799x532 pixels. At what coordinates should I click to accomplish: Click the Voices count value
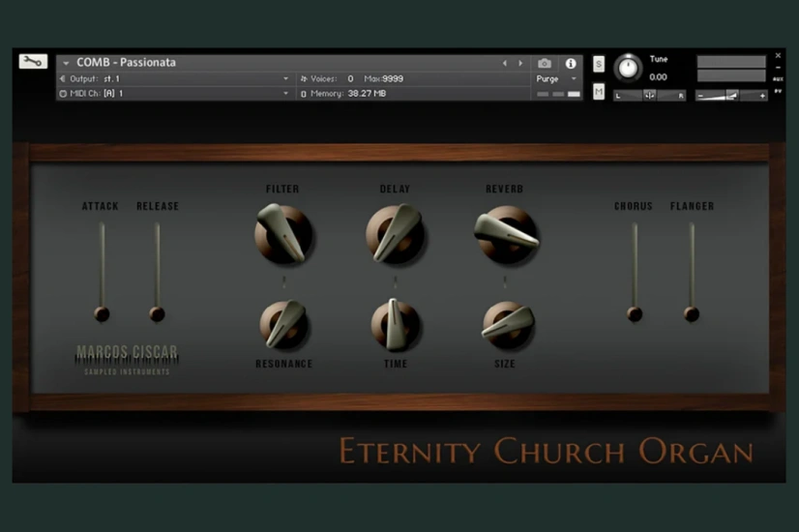tap(350, 79)
